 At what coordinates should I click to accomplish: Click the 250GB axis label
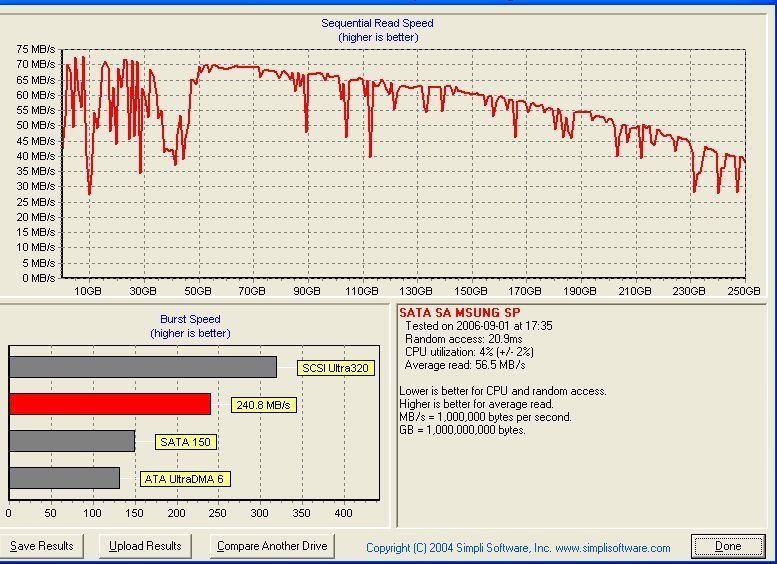[x=743, y=291]
